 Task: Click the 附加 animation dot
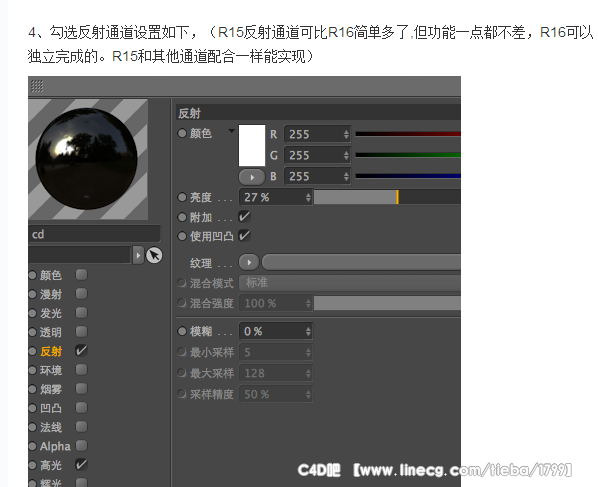(182, 217)
